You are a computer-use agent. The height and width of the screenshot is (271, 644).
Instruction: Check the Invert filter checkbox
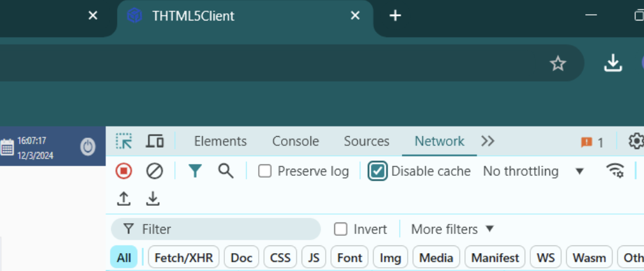(341, 229)
